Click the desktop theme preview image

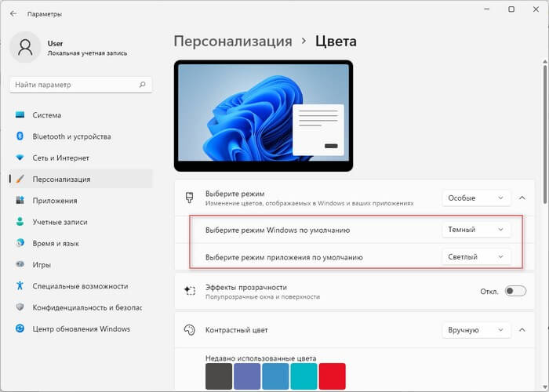click(x=264, y=115)
